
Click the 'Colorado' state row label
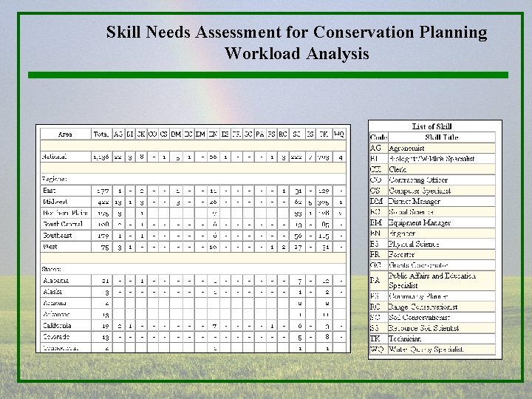(x=56, y=337)
